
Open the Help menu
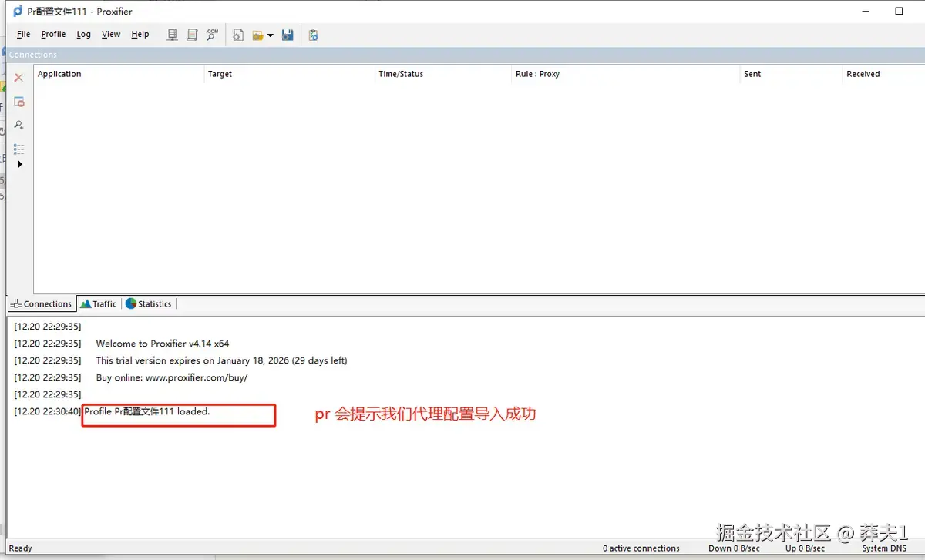point(140,34)
